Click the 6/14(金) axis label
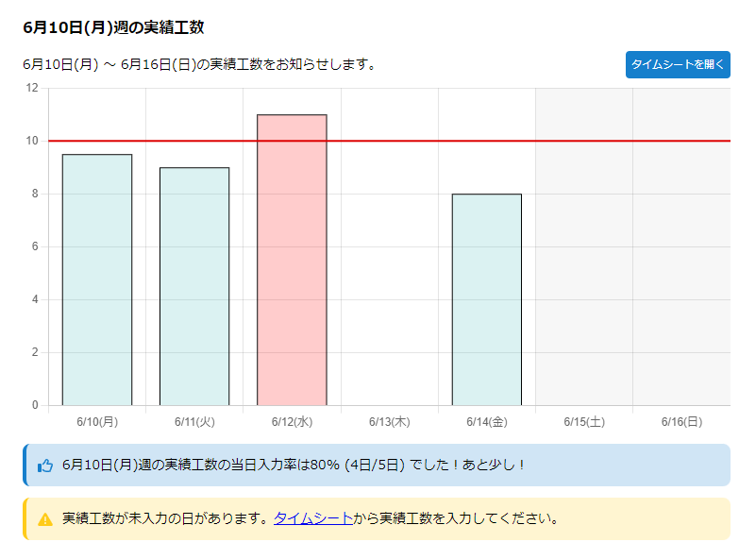The height and width of the screenshot is (559, 756). [x=486, y=421]
